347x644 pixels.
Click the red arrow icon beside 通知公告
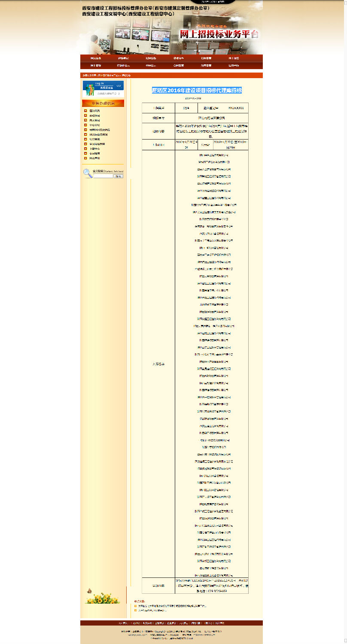(x=85, y=111)
